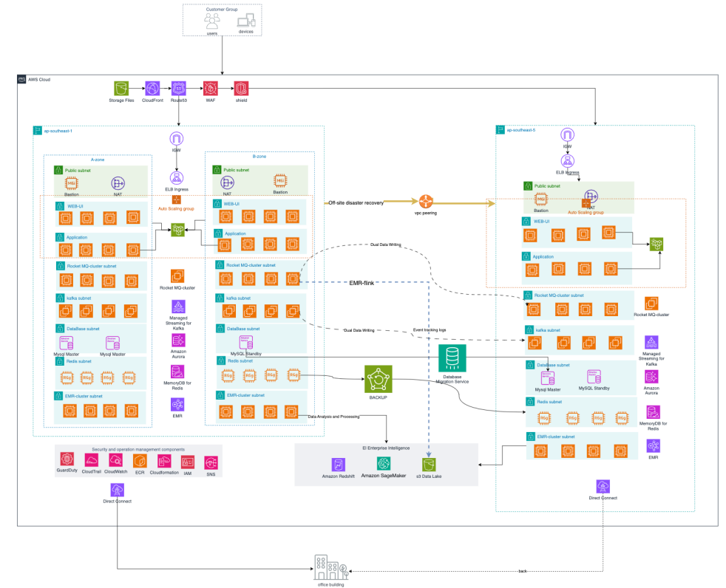The width and height of the screenshot is (726, 588).
Task: Select the WAF icon
Action: (x=211, y=89)
